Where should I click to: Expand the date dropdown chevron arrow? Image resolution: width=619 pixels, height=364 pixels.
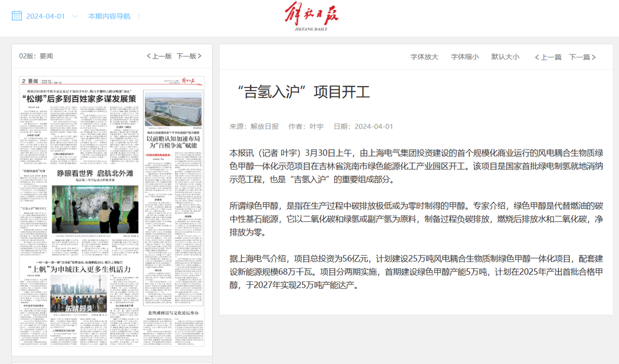coord(75,16)
